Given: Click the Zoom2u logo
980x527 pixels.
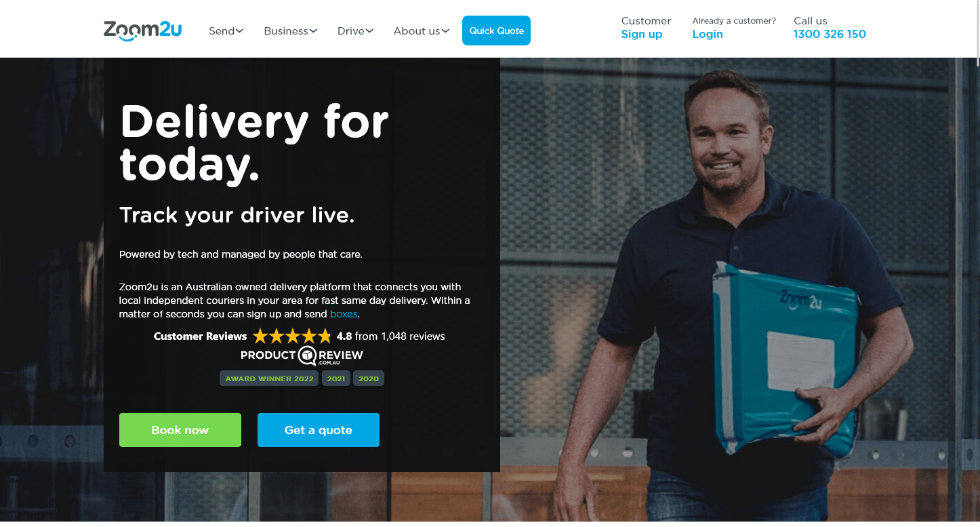Looking at the screenshot, I should pyautogui.click(x=142, y=31).
